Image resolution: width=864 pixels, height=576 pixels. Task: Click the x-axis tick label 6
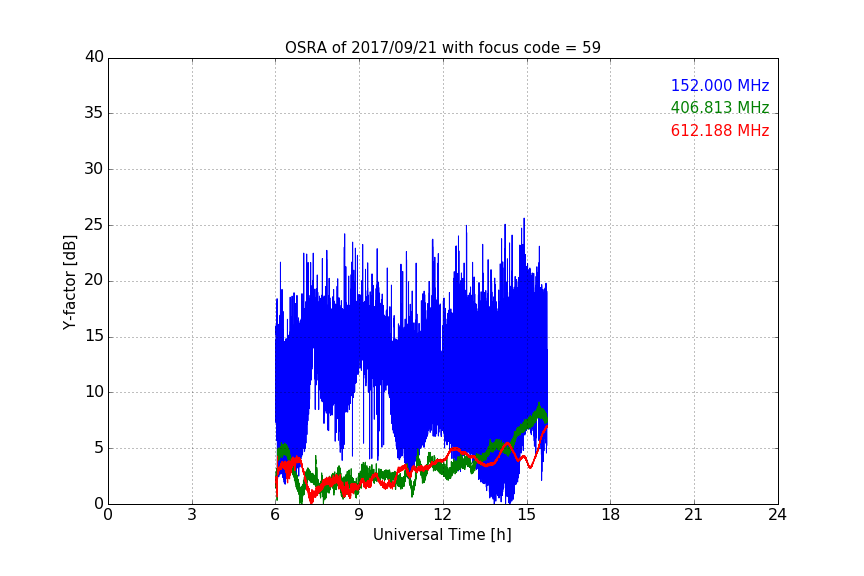[x=275, y=515]
